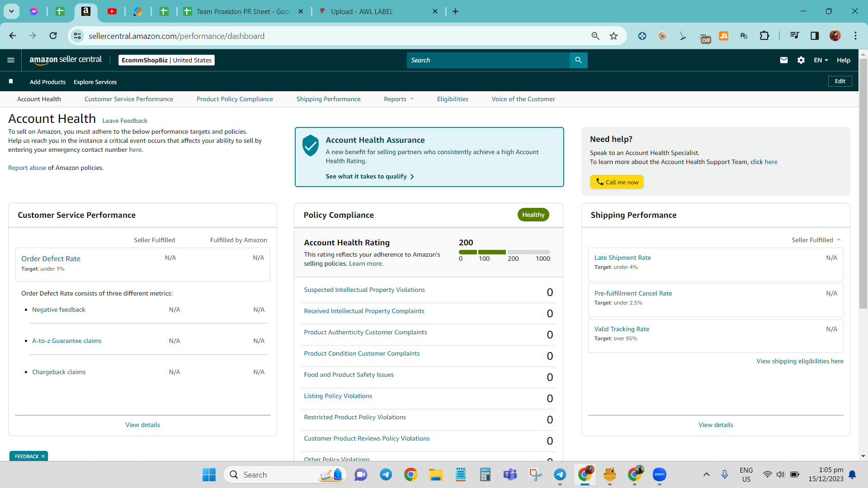
Task: Switch to the Messenger browser tab
Action: click(34, 11)
